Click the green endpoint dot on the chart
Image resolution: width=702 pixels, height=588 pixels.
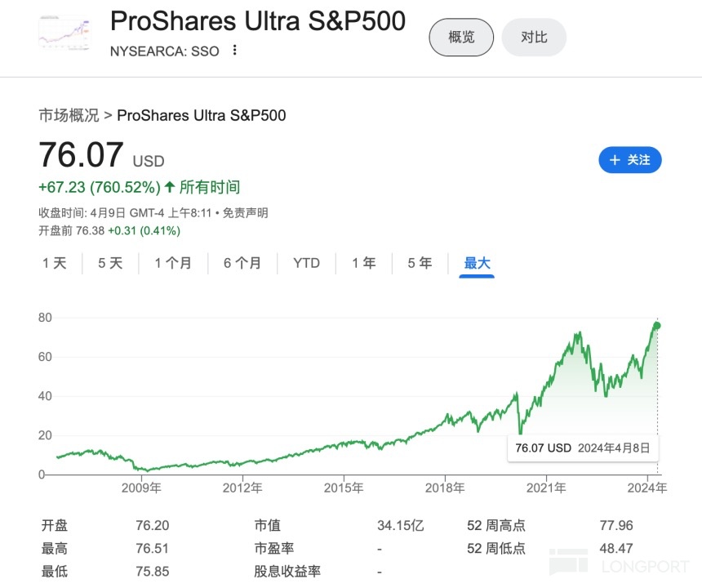tap(657, 325)
